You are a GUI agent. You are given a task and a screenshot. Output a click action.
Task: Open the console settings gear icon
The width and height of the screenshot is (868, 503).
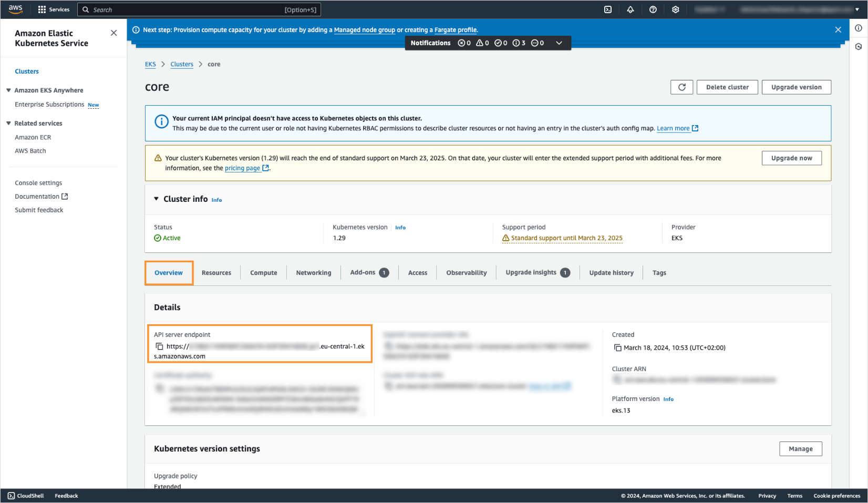(676, 9)
